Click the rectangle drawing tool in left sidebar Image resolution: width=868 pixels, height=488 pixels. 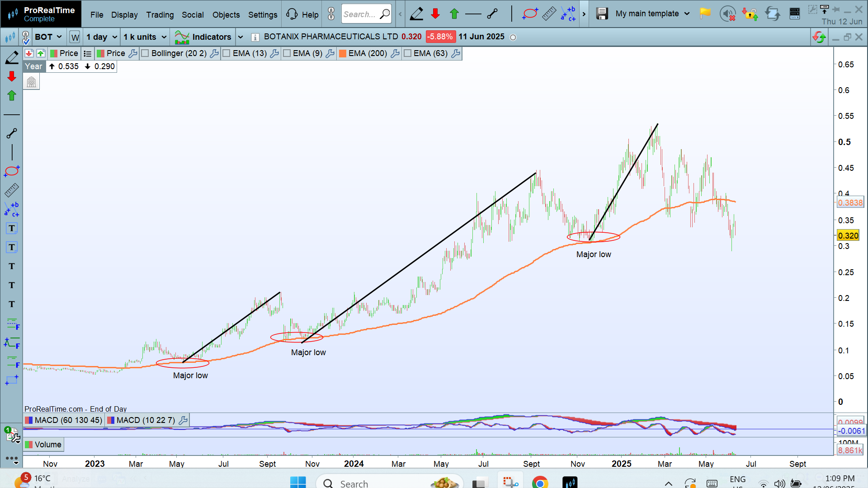pyautogui.click(x=12, y=380)
